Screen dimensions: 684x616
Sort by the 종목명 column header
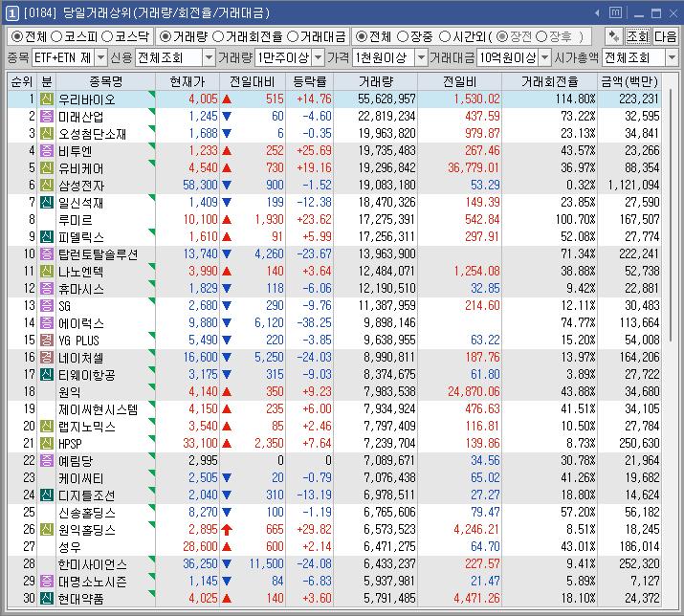pyautogui.click(x=105, y=81)
